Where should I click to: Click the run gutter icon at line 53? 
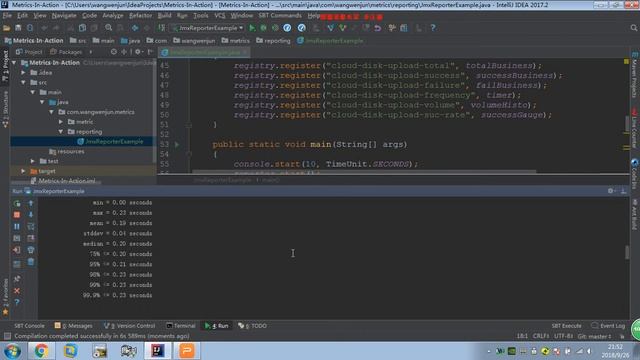coord(177,144)
